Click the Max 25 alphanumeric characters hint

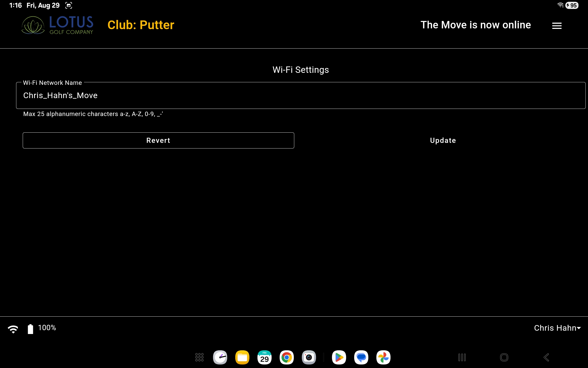pyautogui.click(x=93, y=114)
